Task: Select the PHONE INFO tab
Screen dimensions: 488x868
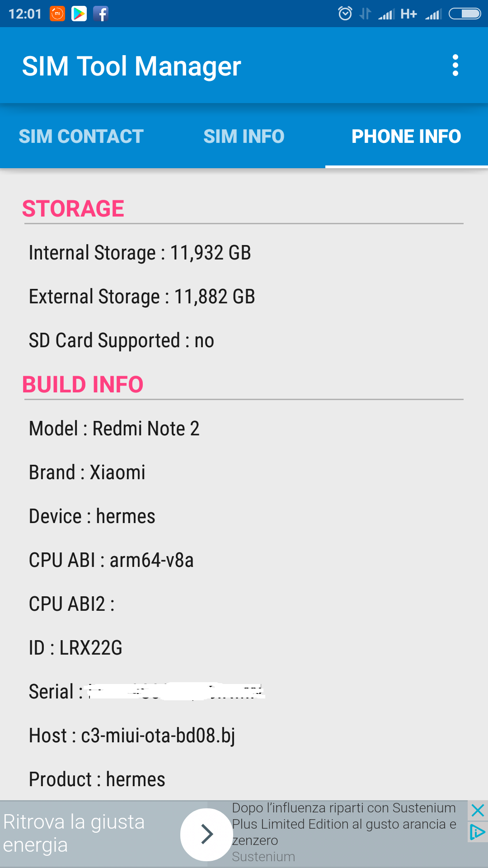Action: (407, 136)
